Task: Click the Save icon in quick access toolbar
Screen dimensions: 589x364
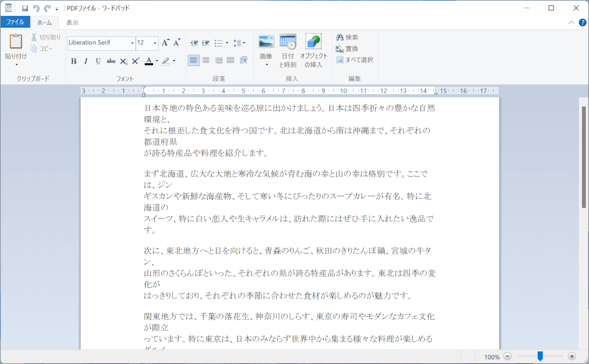Action: point(25,8)
